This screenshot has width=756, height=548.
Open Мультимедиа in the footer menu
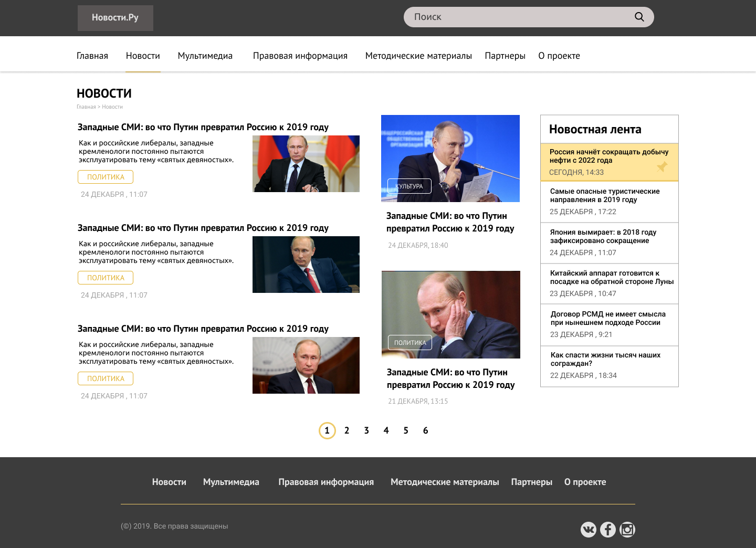pos(231,482)
